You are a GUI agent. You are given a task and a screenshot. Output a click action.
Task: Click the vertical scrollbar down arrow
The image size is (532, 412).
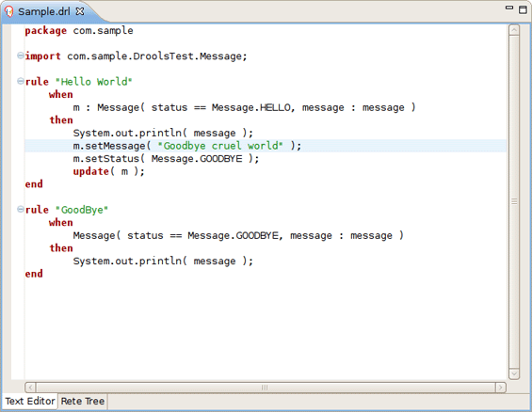(x=514, y=373)
